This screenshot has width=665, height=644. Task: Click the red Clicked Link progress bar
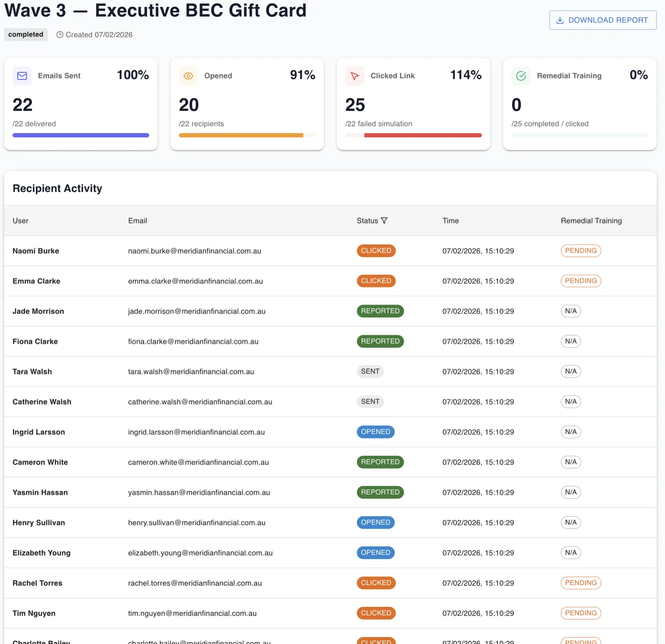[x=423, y=135]
